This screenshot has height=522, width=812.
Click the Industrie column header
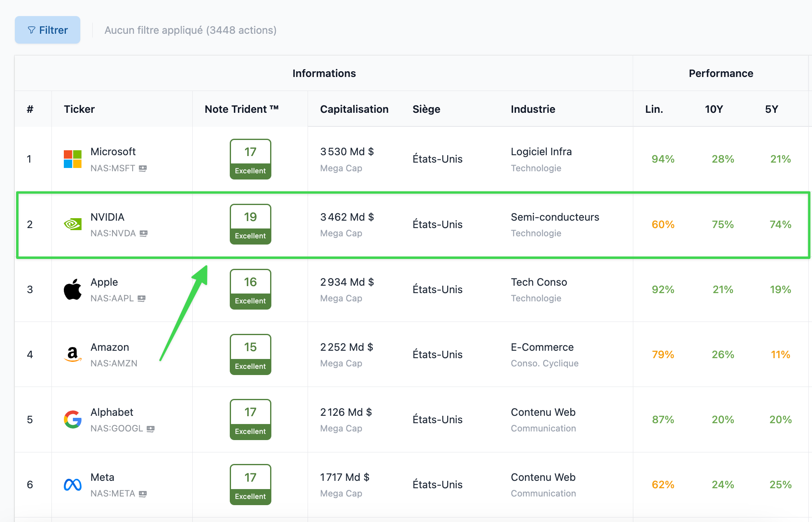[533, 109]
